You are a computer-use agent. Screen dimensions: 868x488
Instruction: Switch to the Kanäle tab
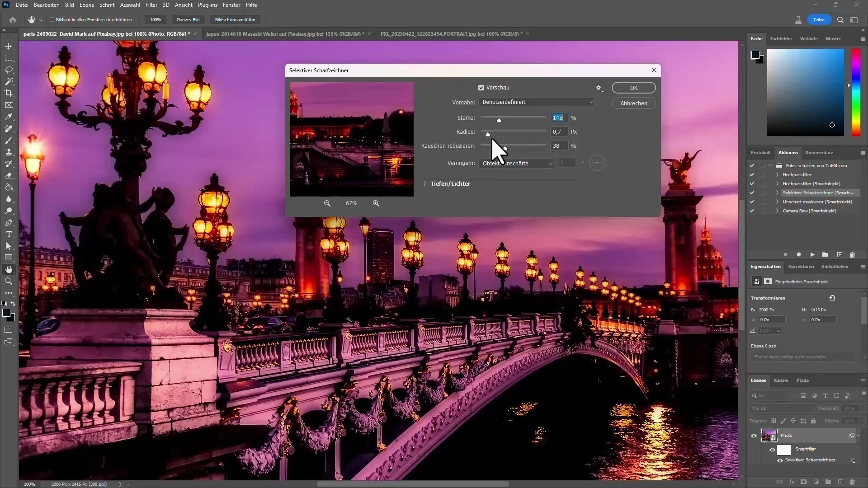click(x=781, y=380)
